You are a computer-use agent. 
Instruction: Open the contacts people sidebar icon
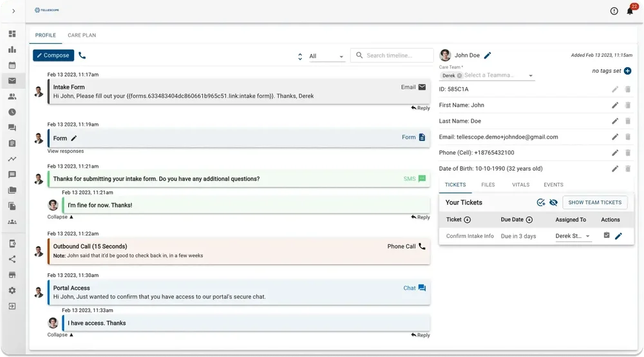12,97
